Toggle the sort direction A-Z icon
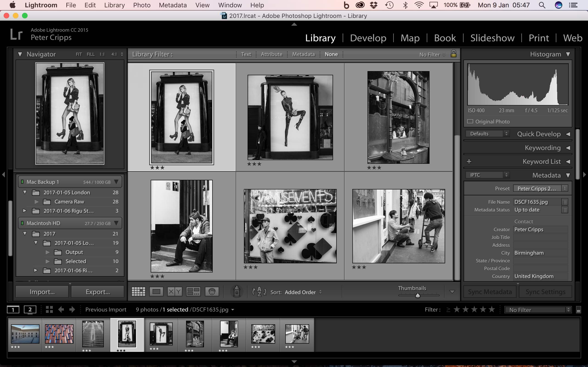This screenshot has width=588, height=367. pyautogui.click(x=259, y=291)
